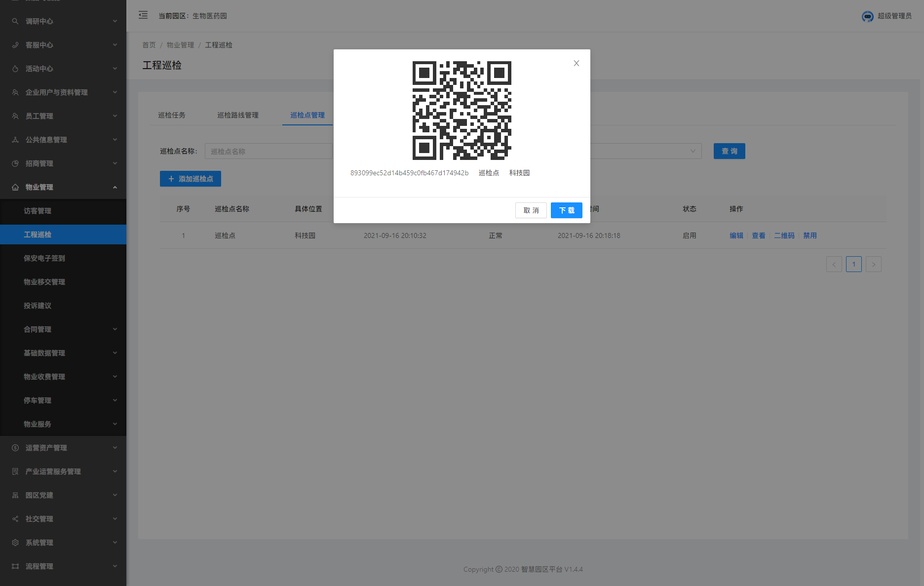The height and width of the screenshot is (586, 924).
Task: Click the 活动中心 icon
Action: (15, 69)
